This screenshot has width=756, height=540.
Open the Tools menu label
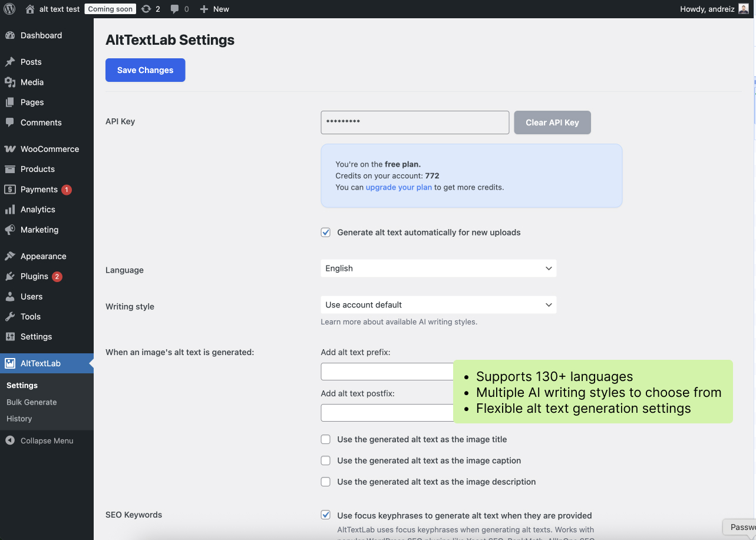pyautogui.click(x=31, y=316)
